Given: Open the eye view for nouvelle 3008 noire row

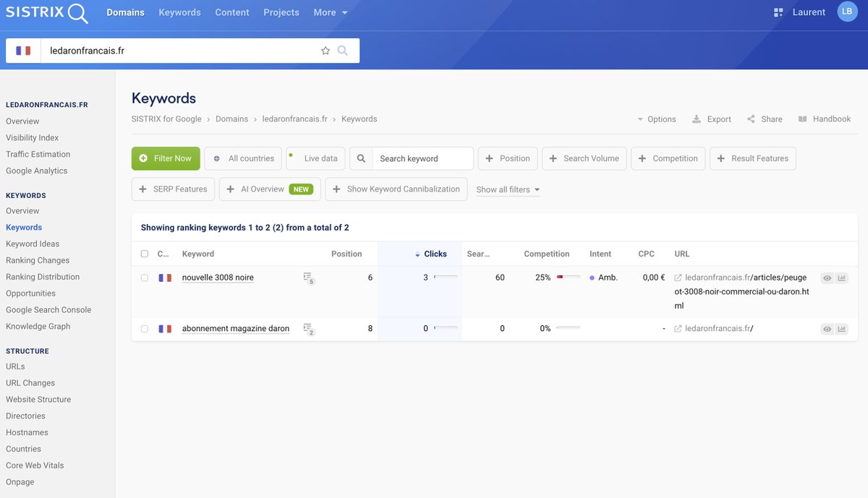Looking at the screenshot, I should [x=827, y=278].
